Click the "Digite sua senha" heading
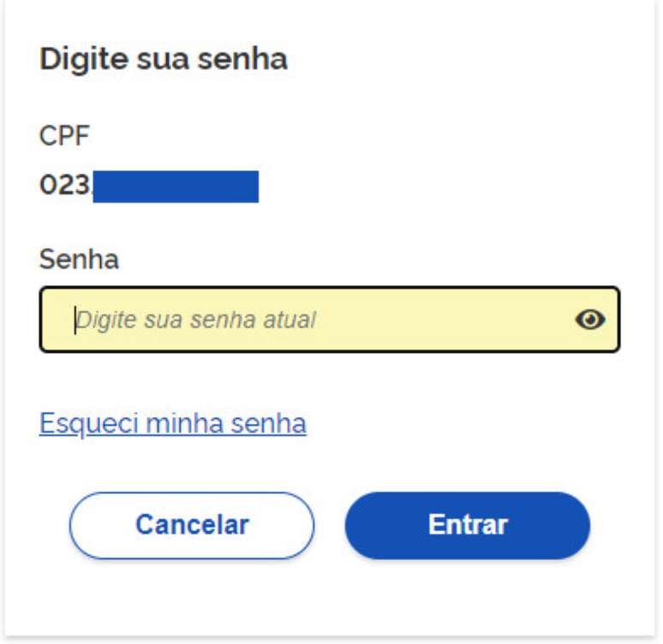 point(164,59)
